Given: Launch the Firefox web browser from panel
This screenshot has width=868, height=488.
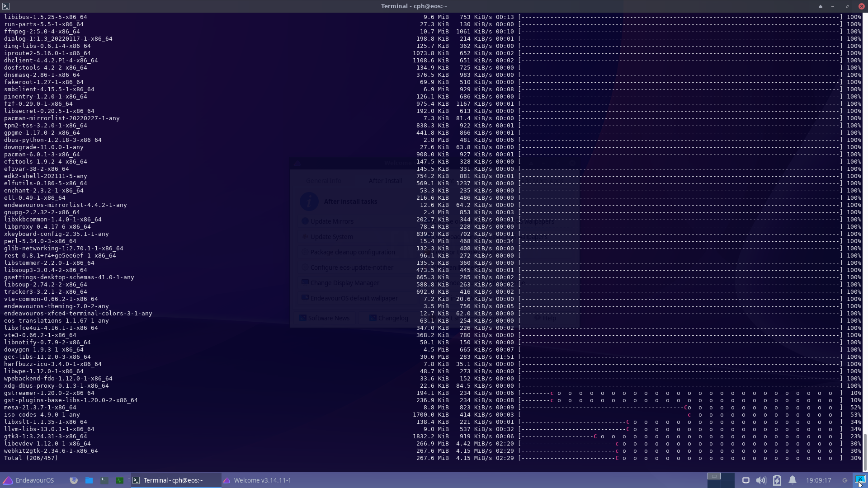Looking at the screenshot, I should click(74, 480).
